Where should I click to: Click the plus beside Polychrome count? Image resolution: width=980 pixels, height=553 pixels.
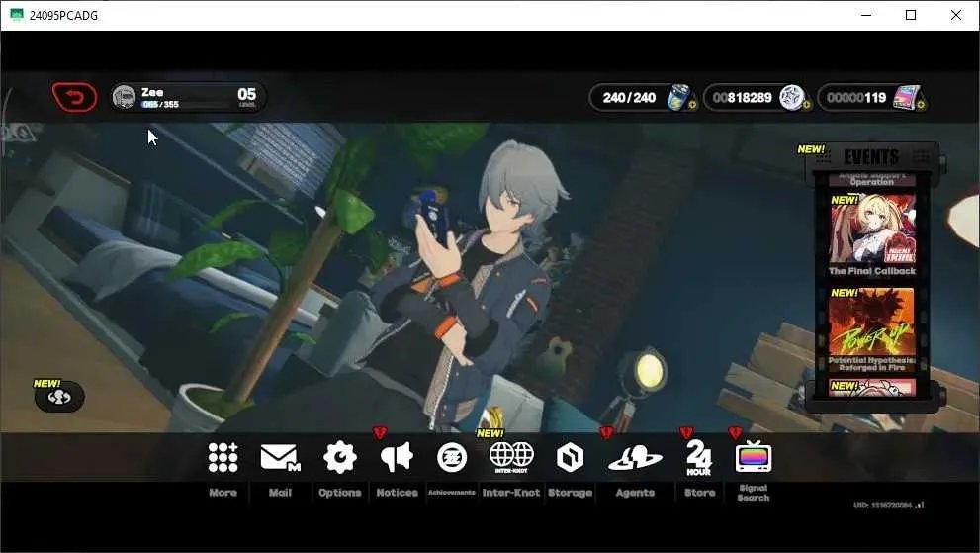pyautogui.click(x=920, y=105)
